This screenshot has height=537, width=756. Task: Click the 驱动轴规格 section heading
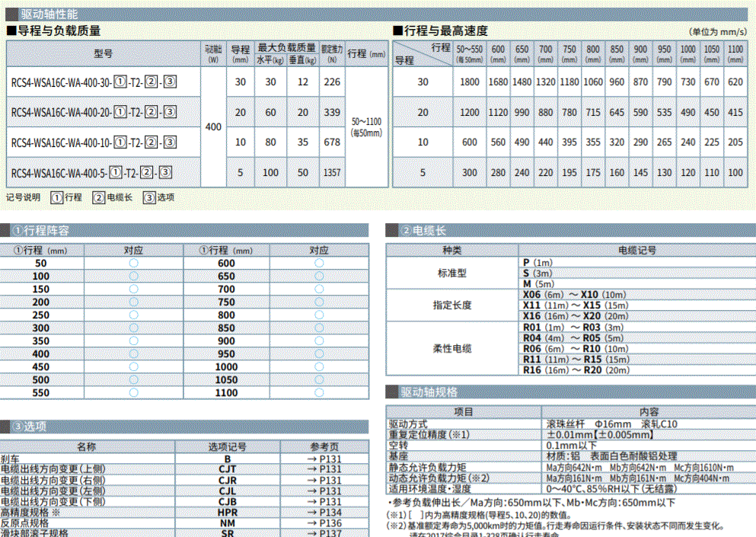pyautogui.click(x=429, y=392)
